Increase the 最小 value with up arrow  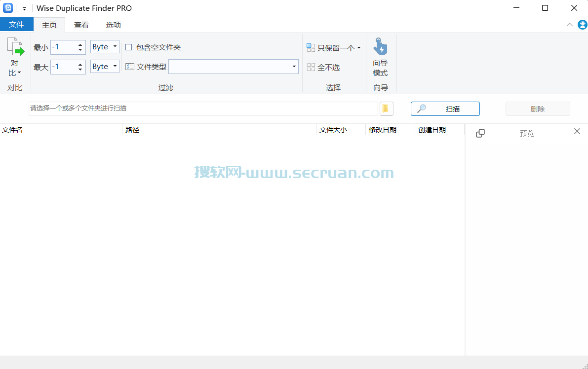point(80,44)
